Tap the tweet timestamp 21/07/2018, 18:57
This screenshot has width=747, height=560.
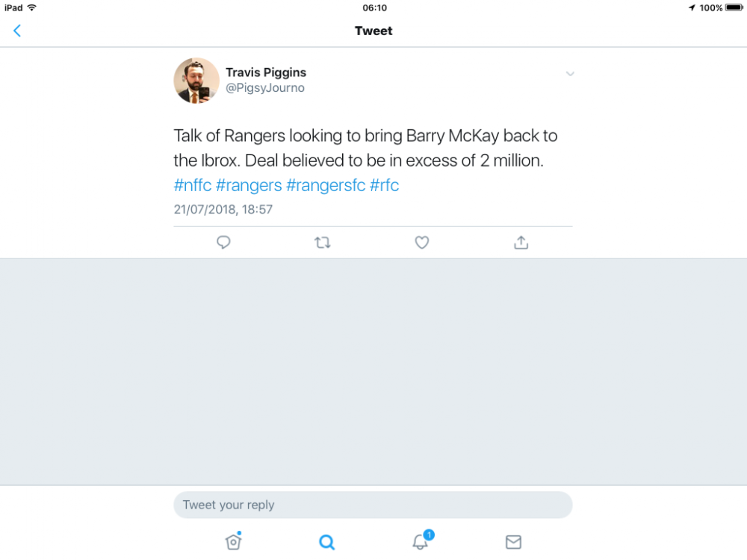click(223, 210)
